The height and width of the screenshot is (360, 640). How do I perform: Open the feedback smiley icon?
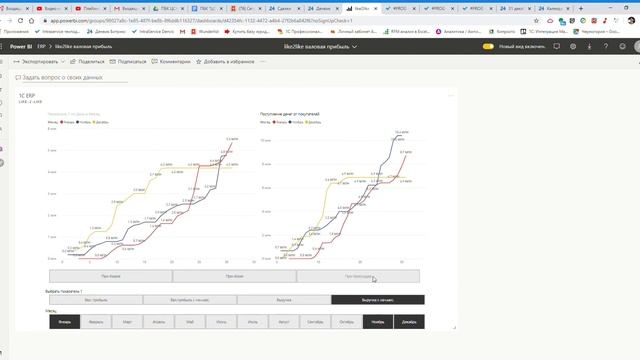pyautogui.click(x=622, y=47)
